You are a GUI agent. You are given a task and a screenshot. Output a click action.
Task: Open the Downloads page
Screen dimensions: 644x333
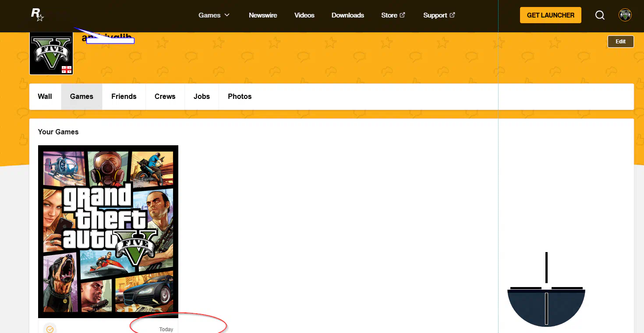pos(348,15)
